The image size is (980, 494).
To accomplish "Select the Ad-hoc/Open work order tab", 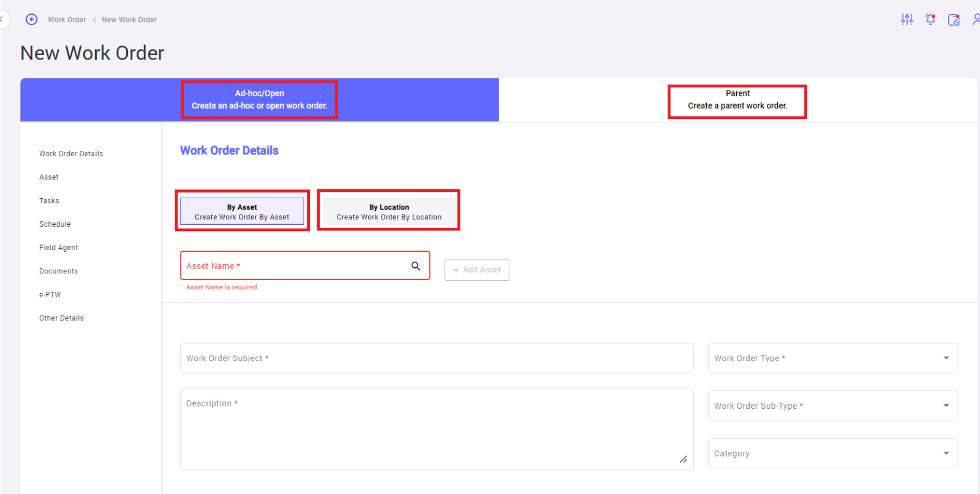I will (260, 99).
